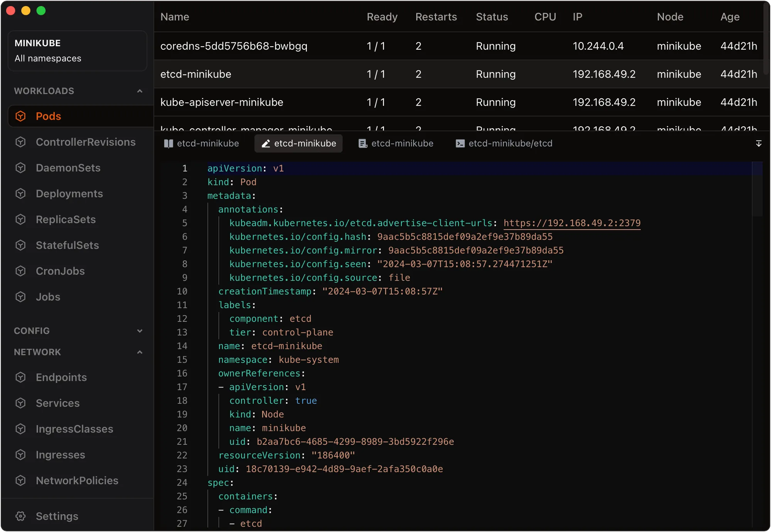Open IngressClasses
Image resolution: width=771 pixels, height=532 pixels.
click(81, 429)
